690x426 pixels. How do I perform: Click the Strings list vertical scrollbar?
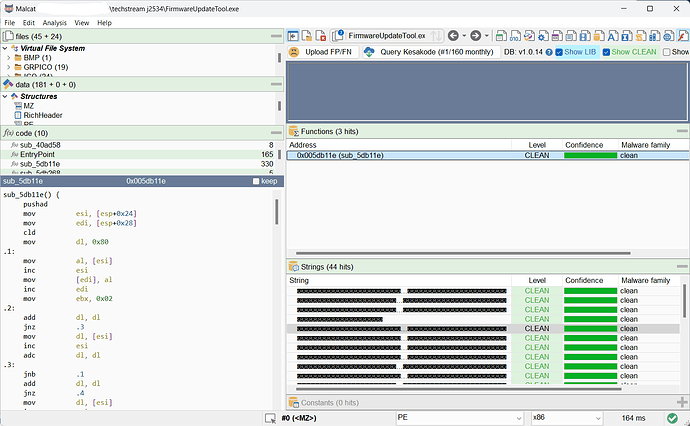tap(684, 301)
